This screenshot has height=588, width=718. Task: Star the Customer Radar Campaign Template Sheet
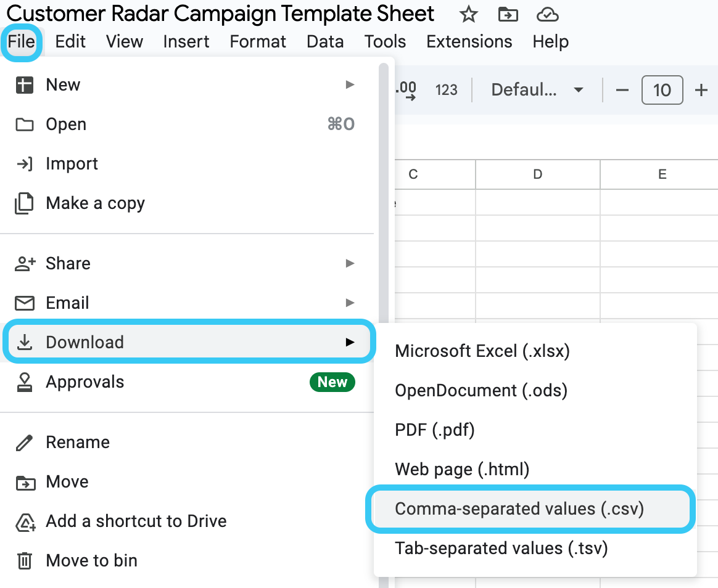pos(468,15)
